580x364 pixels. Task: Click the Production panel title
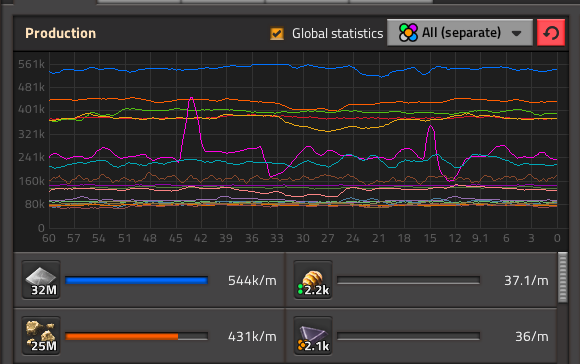61,33
